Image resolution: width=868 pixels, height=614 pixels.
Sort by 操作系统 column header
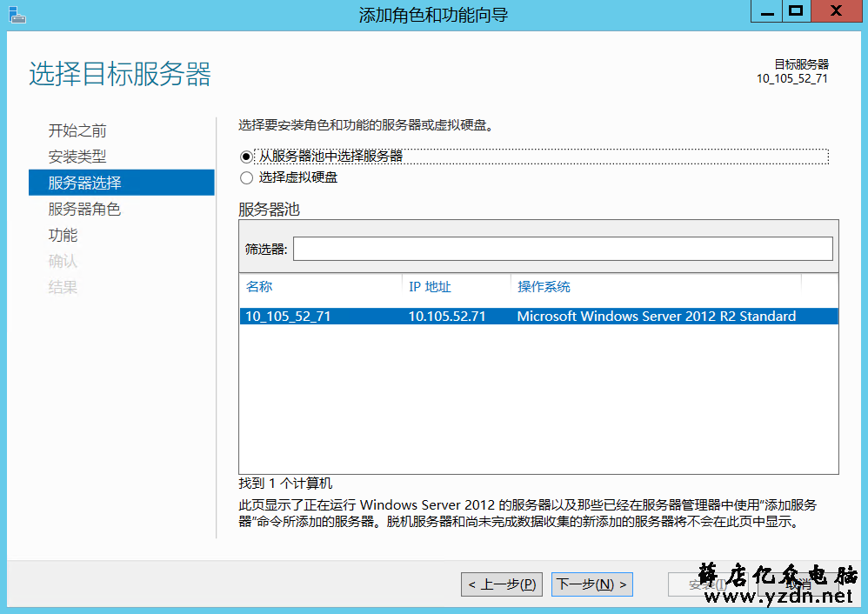click(544, 286)
